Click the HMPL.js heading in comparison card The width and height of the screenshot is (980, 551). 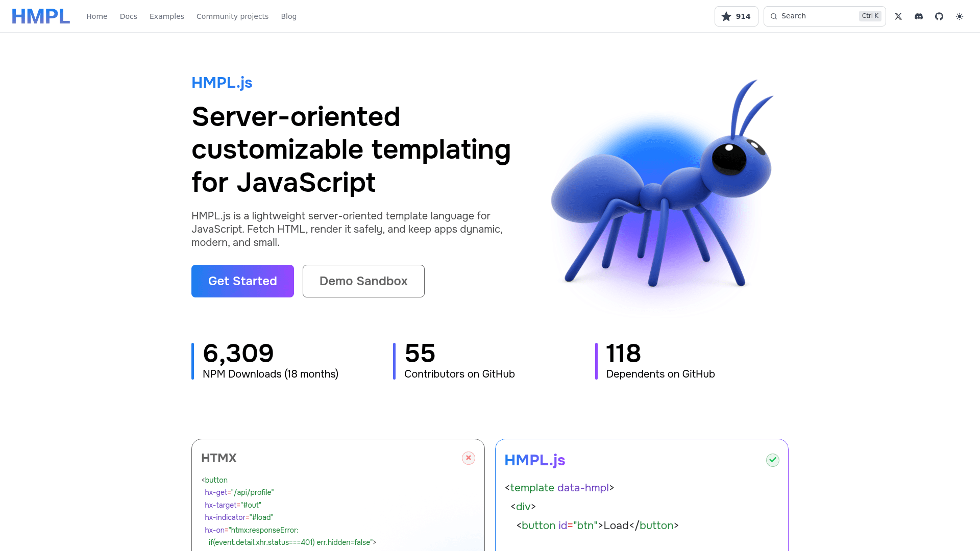point(534,460)
